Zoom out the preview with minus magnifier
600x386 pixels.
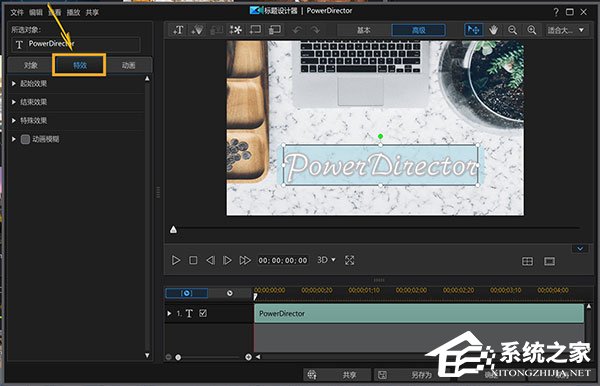(x=512, y=30)
